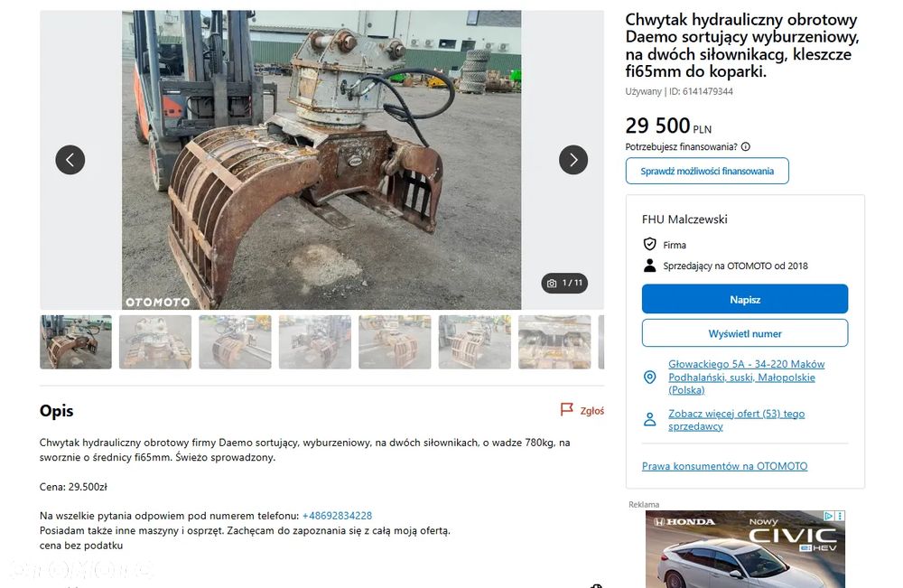Click Sprawdź możliwości finansowania button
The height and width of the screenshot is (588, 903).
(707, 171)
